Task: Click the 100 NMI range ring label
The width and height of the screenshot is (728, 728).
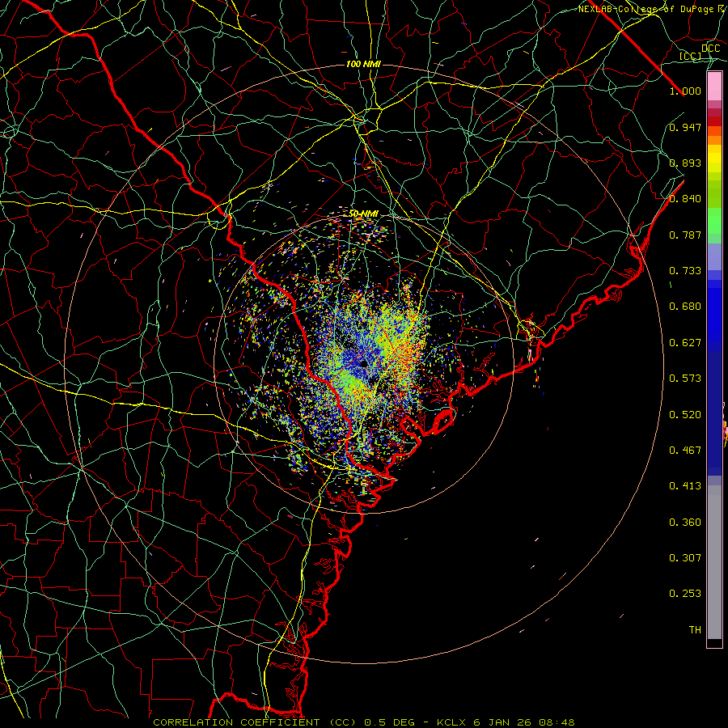Action: pyautogui.click(x=363, y=64)
